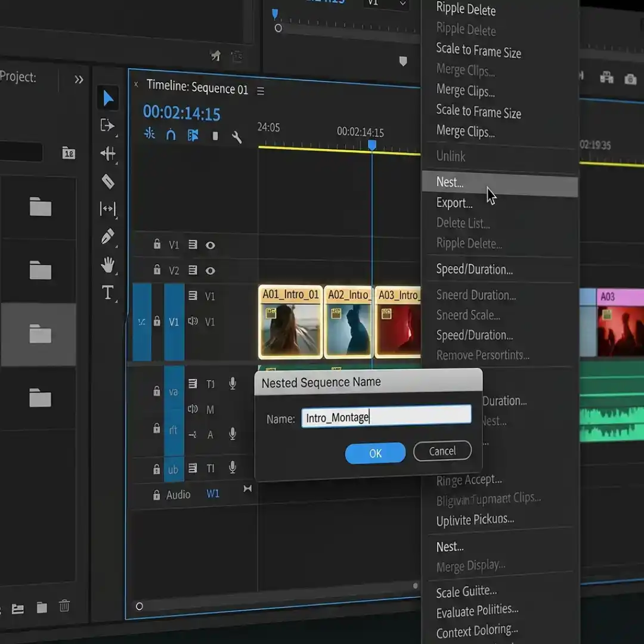
Task: Toggle lock on the upper V1 track
Action: point(157,244)
